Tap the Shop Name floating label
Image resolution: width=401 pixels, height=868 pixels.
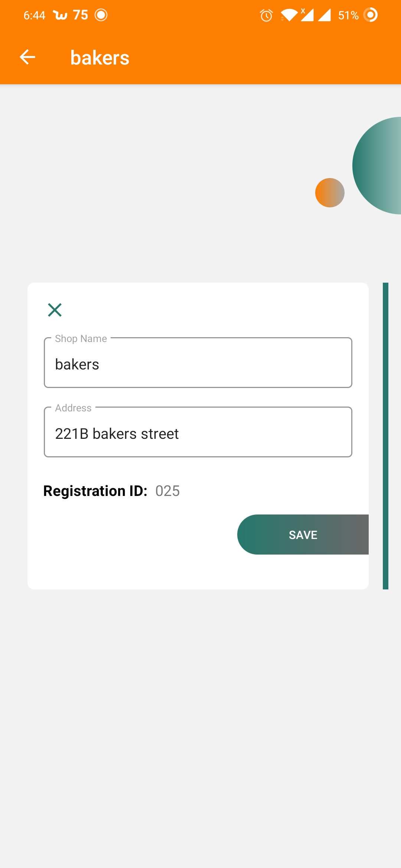pyautogui.click(x=81, y=339)
